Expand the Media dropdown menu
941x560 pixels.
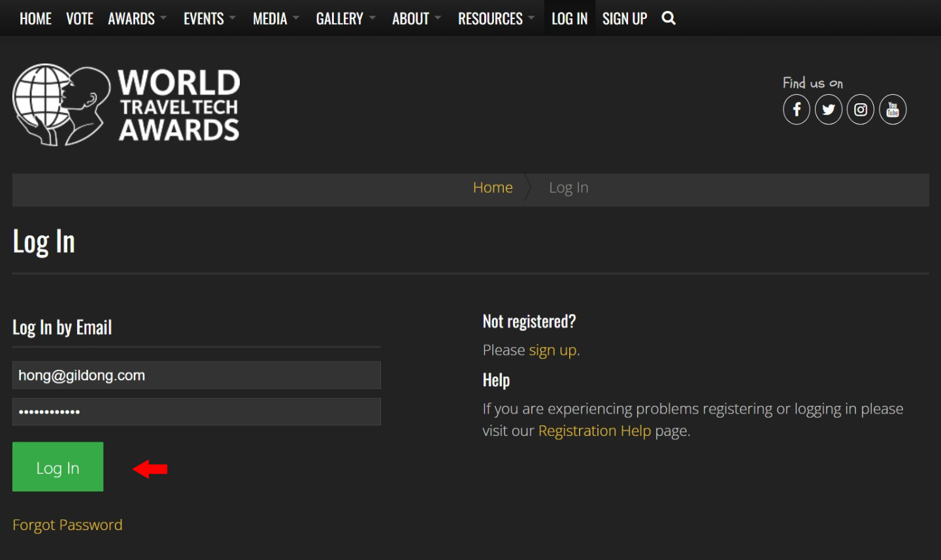click(x=275, y=18)
